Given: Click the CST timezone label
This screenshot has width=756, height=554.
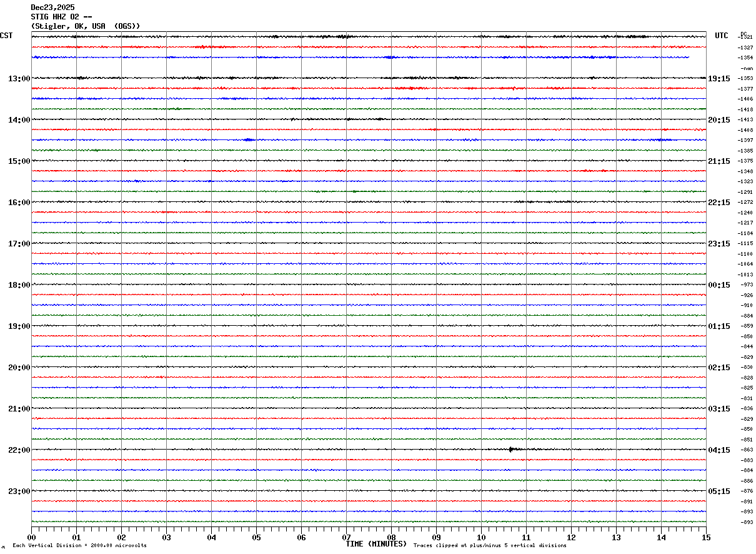Looking at the screenshot, I should pos(6,36).
